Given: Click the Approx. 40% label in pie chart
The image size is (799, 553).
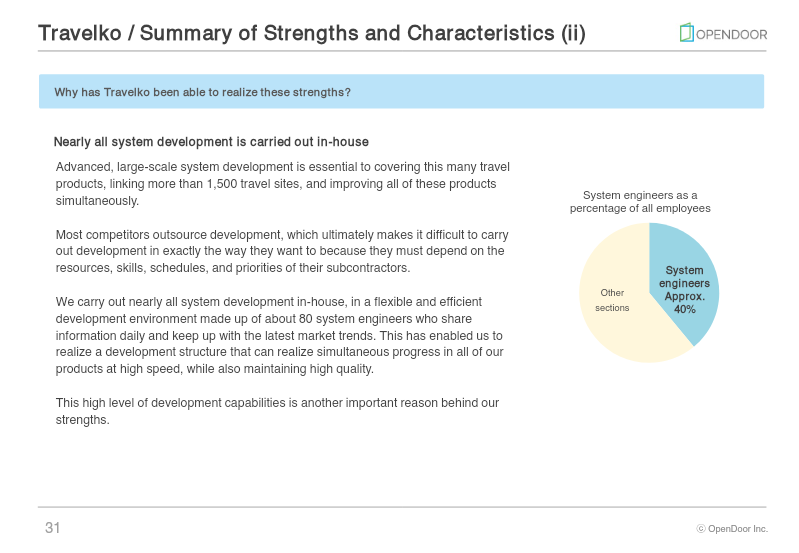Looking at the screenshot, I should [x=684, y=303].
